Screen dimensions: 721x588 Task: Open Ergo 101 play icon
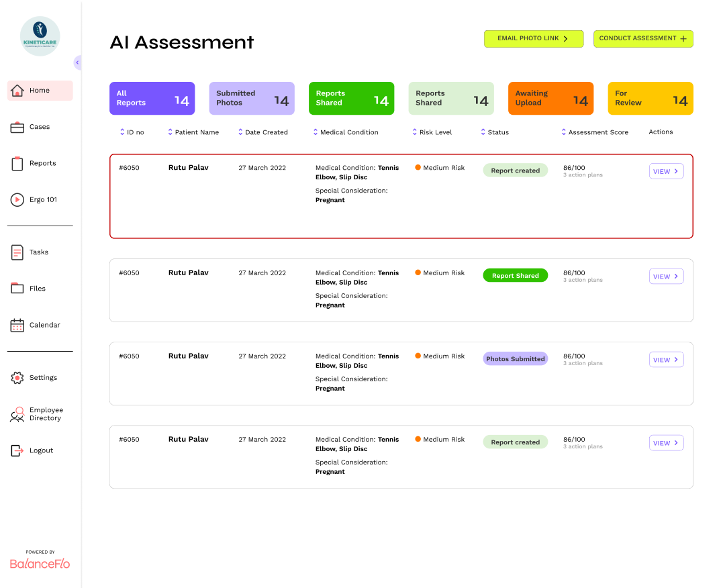click(17, 199)
